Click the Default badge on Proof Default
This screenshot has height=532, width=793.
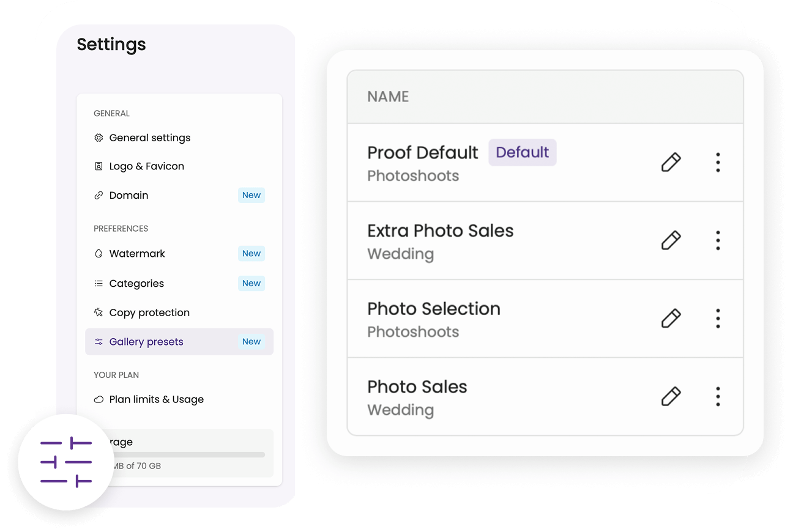point(522,152)
